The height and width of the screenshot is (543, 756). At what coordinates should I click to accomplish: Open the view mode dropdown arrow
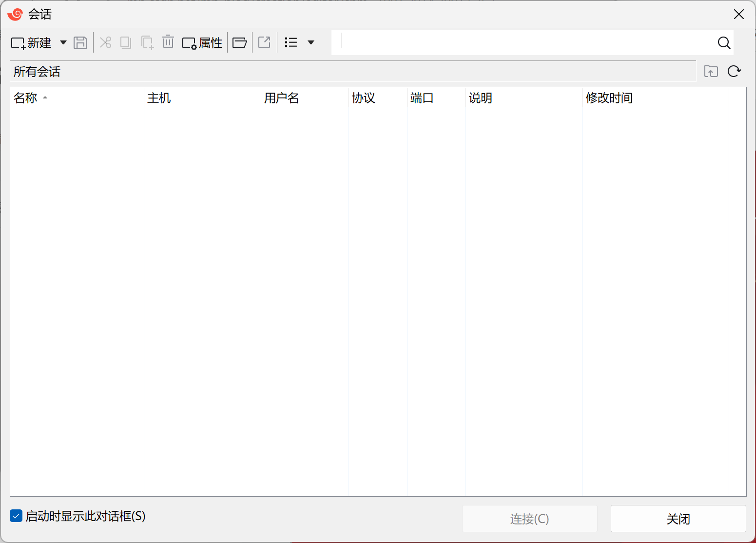coord(311,42)
